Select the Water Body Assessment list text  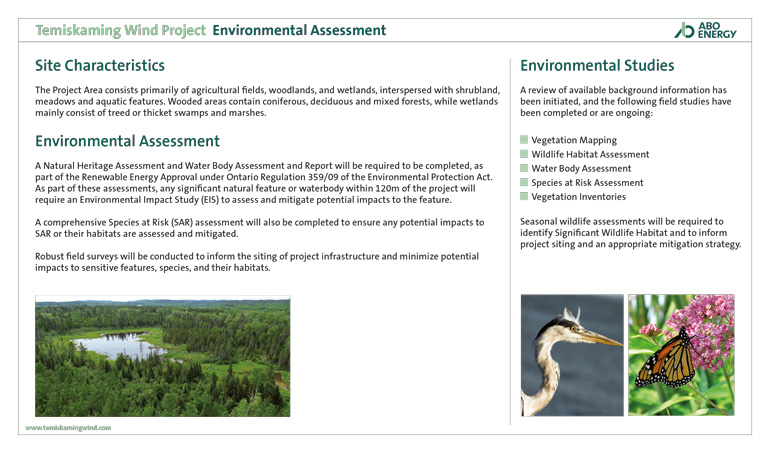[x=581, y=169]
